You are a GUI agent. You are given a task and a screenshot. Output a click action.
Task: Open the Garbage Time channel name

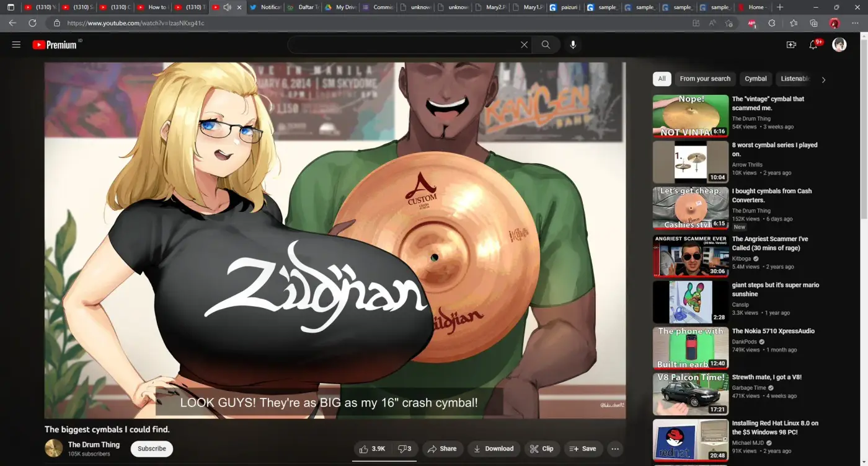(750, 388)
